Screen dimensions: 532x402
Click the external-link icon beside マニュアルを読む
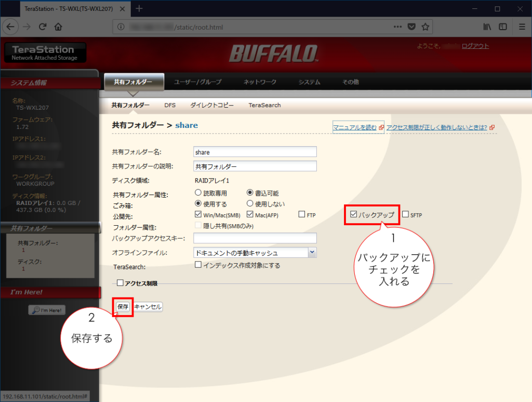coord(382,126)
